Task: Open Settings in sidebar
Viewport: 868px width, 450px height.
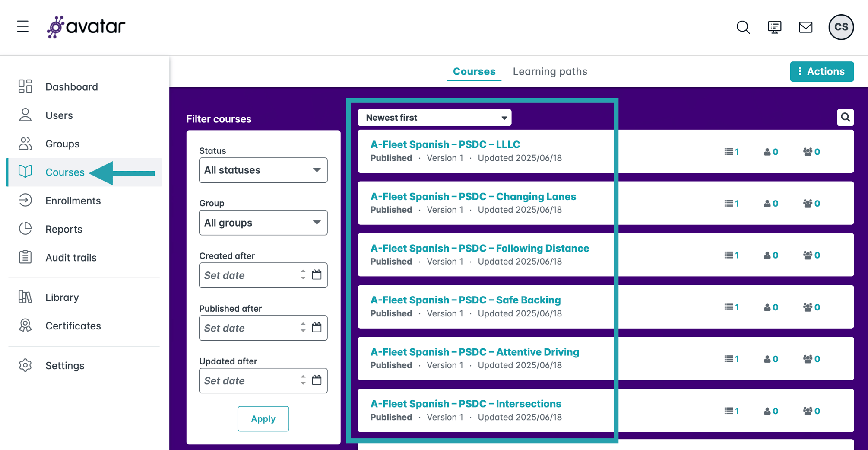Action: [x=84, y=366]
